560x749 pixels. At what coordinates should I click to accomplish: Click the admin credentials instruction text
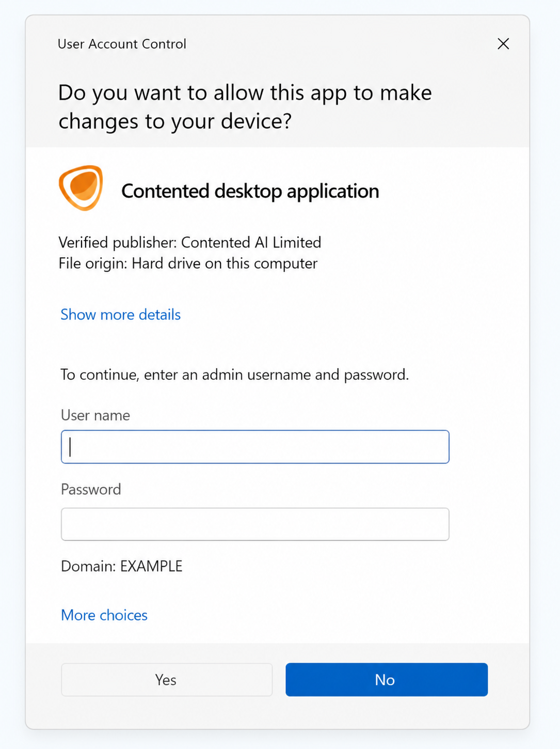[x=234, y=374]
